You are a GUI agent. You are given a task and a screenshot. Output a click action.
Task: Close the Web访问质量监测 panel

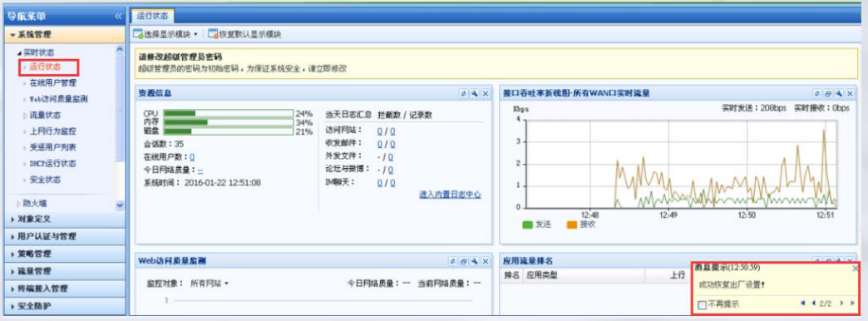point(486,260)
